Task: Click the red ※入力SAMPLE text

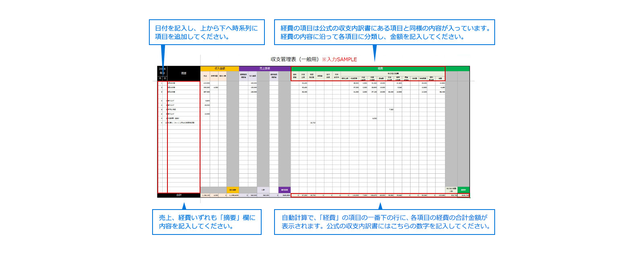Action: [x=339, y=59]
